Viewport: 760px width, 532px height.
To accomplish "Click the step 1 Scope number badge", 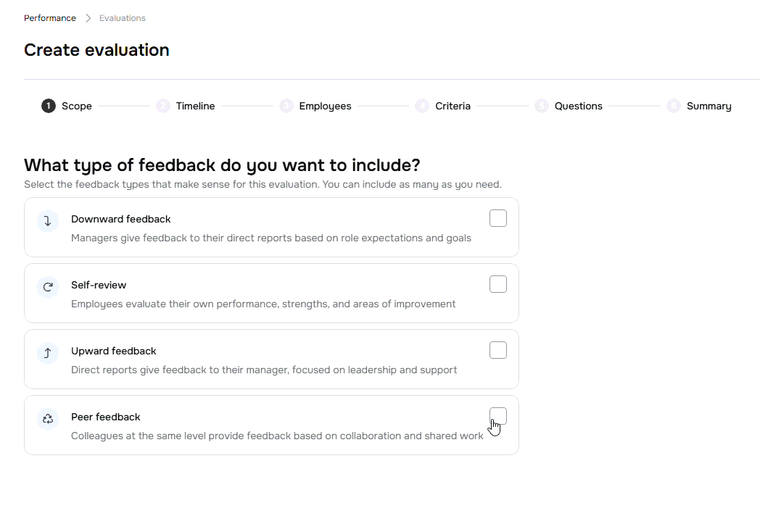I will (49, 106).
